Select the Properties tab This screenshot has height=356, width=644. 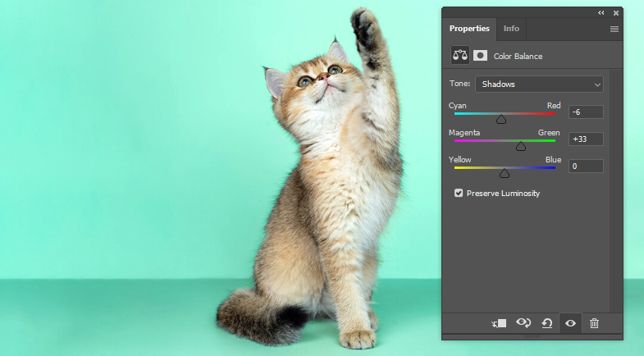coord(469,29)
